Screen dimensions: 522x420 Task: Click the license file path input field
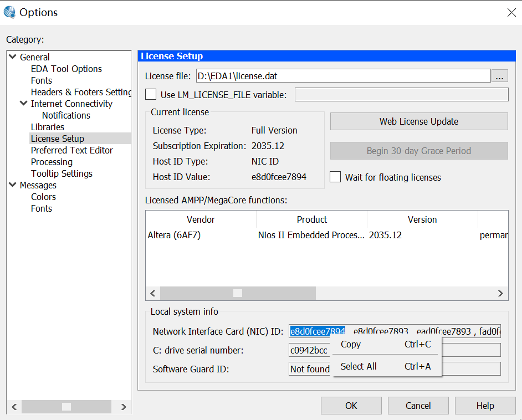pyautogui.click(x=332, y=75)
